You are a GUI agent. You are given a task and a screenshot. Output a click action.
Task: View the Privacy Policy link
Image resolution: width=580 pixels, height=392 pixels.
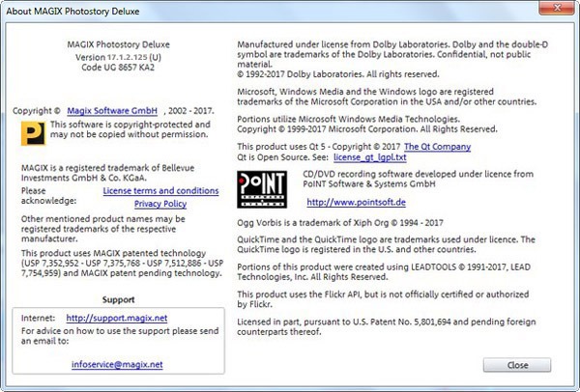click(x=160, y=204)
